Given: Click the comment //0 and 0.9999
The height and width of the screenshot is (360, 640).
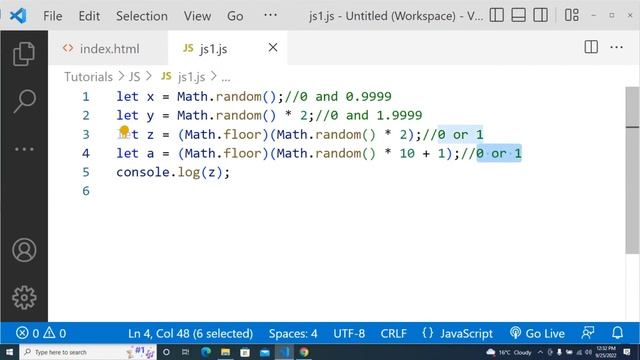Looking at the screenshot, I should click(x=338, y=97).
